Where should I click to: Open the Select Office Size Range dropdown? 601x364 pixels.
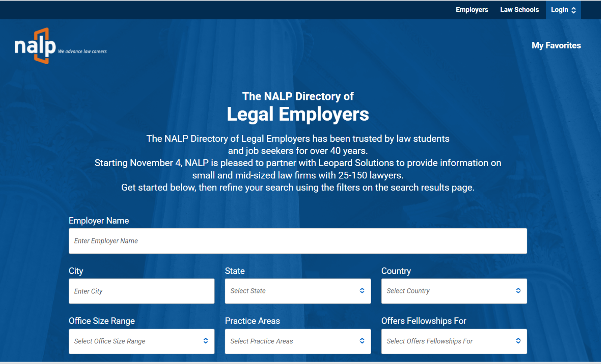(135, 341)
